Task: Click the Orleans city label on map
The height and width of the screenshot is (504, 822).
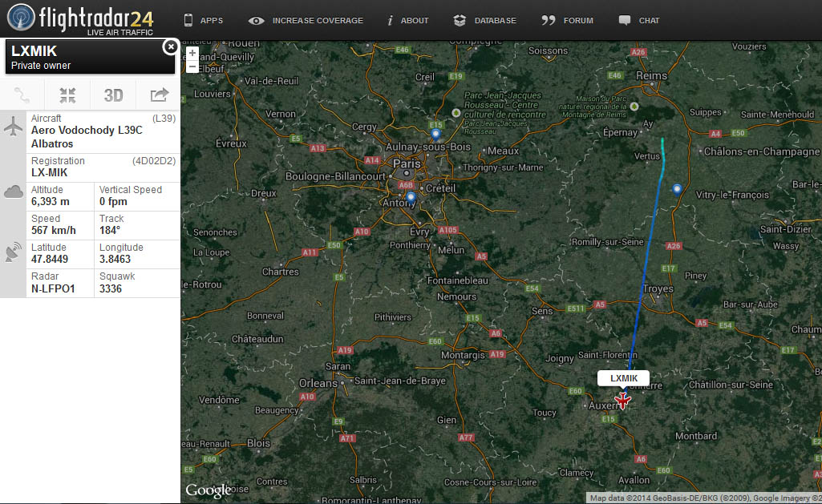Action: pos(318,383)
